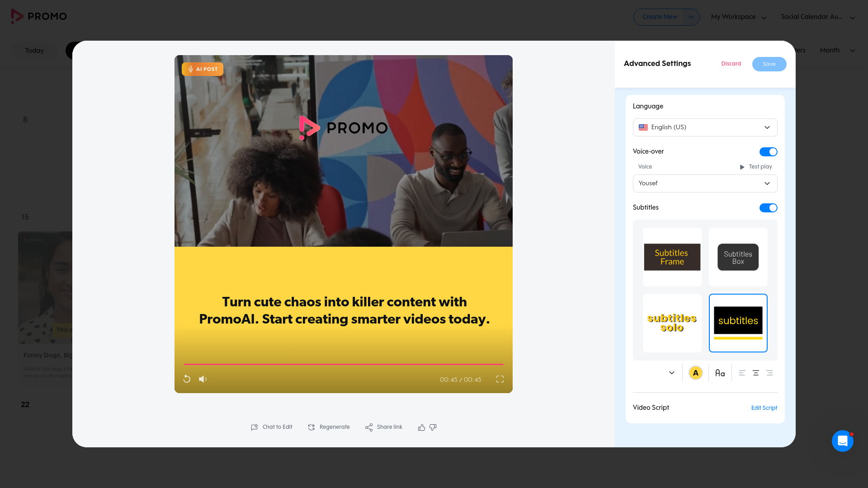Select the Subtitles Box style
Screen dimensions: 868x488
tap(738, 257)
